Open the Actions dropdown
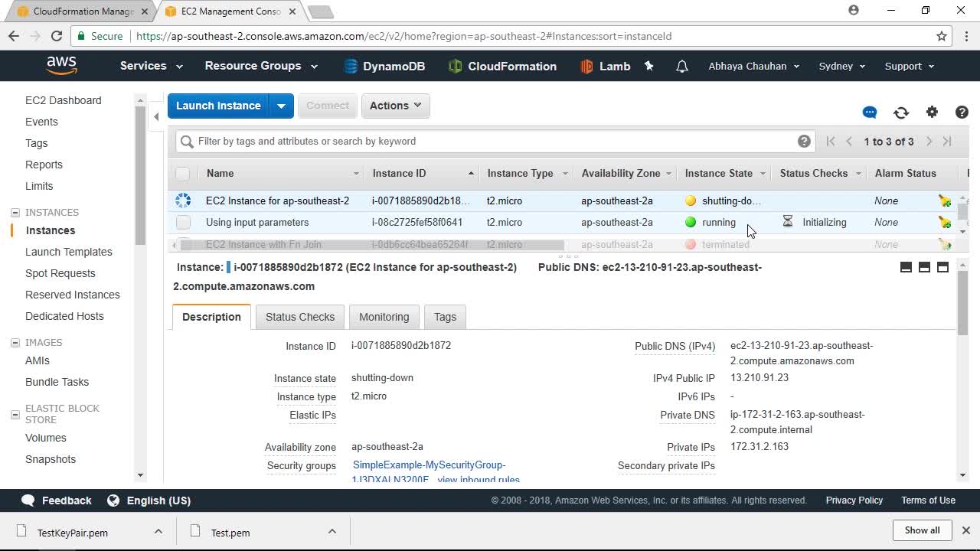 (x=395, y=106)
